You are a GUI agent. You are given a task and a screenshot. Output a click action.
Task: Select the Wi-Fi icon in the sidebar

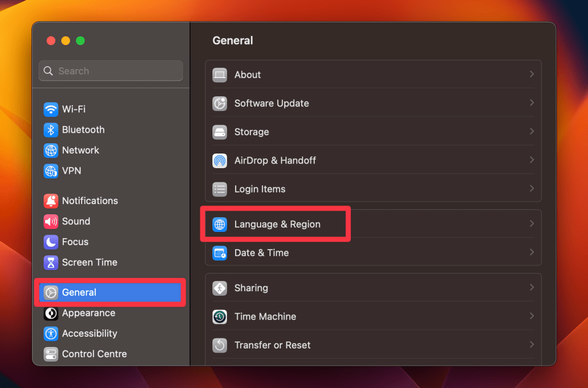[x=51, y=109]
